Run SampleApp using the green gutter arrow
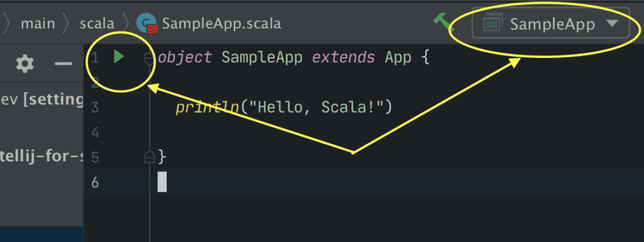Image resolution: width=644 pixels, height=242 pixels. 119,57
